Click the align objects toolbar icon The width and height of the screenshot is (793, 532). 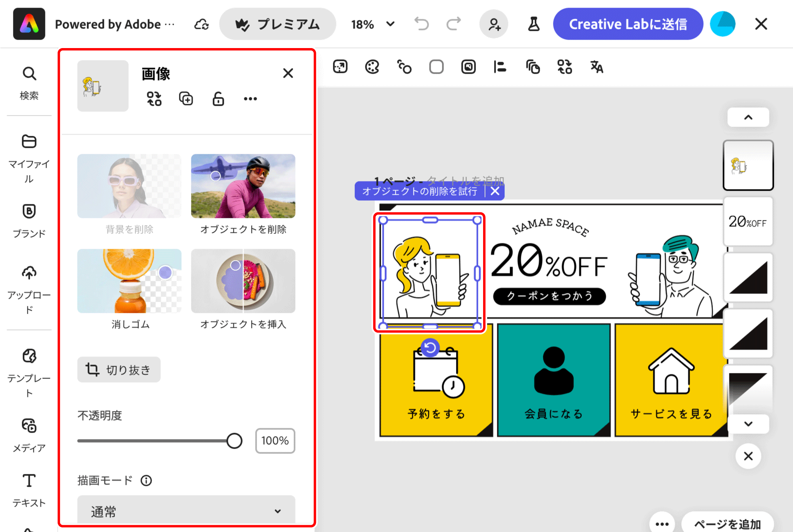pyautogui.click(x=500, y=67)
